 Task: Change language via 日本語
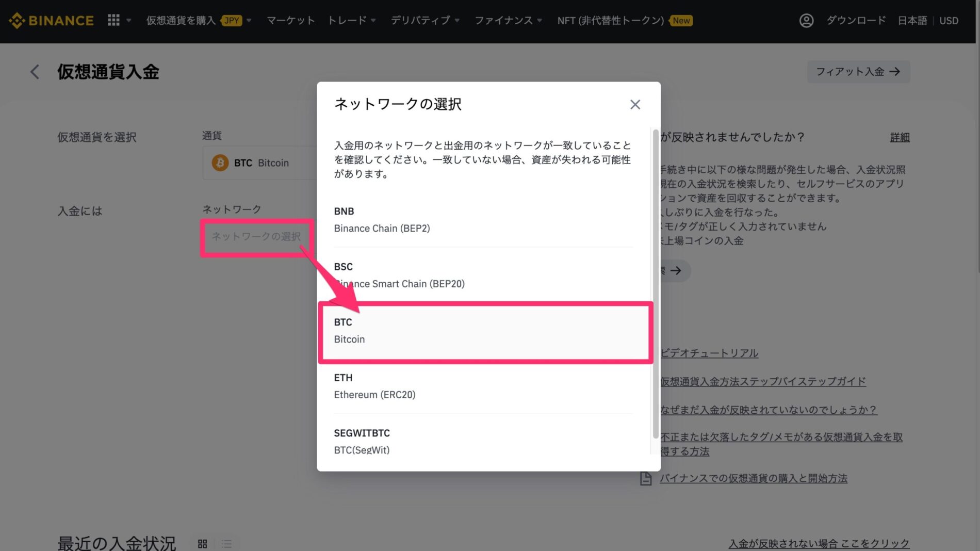point(912,21)
